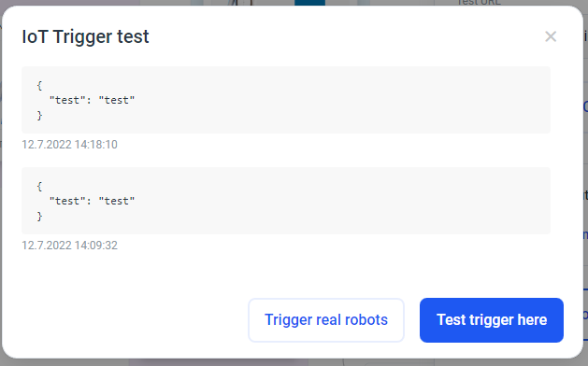
Task: Click the Trigger real robots button
Action: click(326, 320)
